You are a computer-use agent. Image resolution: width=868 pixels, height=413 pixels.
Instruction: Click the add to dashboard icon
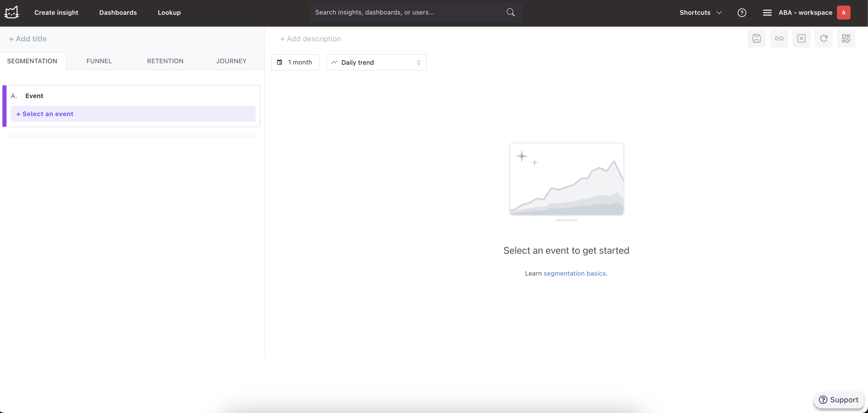pyautogui.click(x=846, y=38)
